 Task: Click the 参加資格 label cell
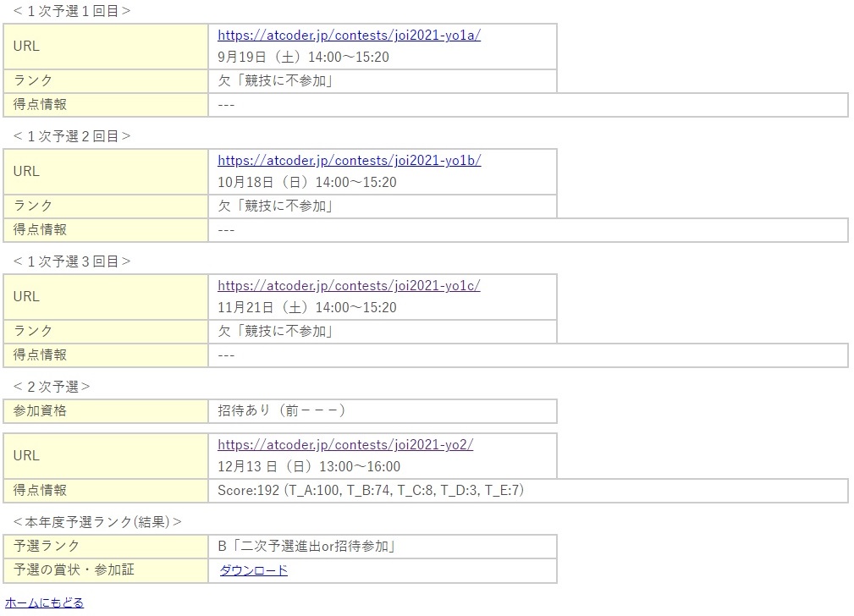tap(40, 411)
